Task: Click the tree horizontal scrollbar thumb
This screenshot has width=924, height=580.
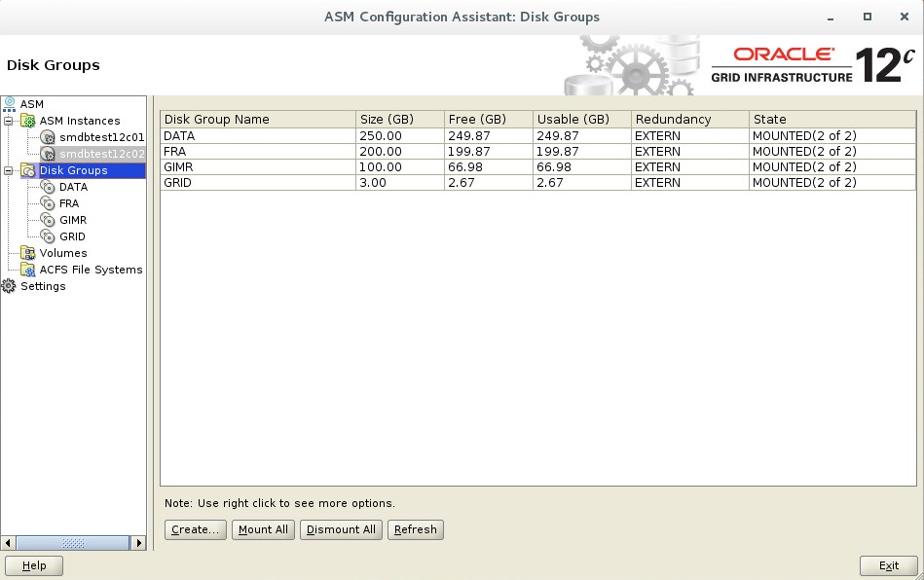Action: 72,543
